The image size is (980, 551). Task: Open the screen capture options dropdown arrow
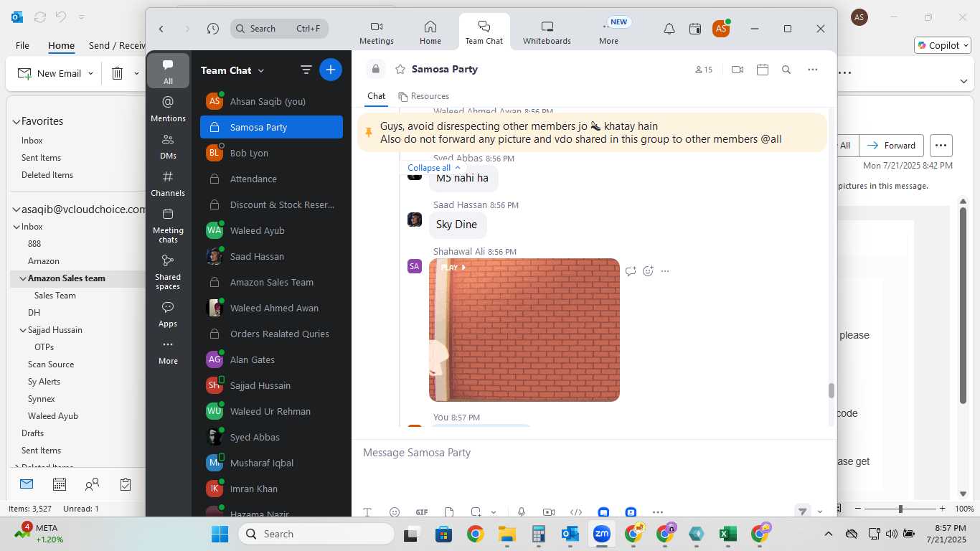[x=494, y=512]
